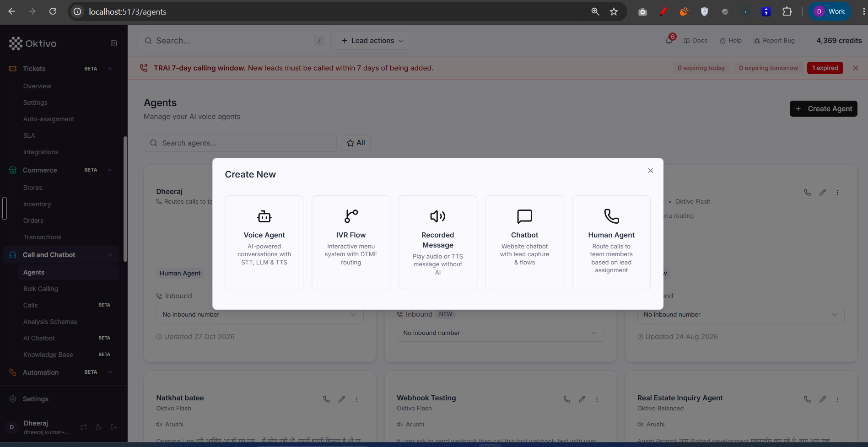This screenshot has width=868, height=447.
Task: Select the Human Agent card
Action: 611,242
